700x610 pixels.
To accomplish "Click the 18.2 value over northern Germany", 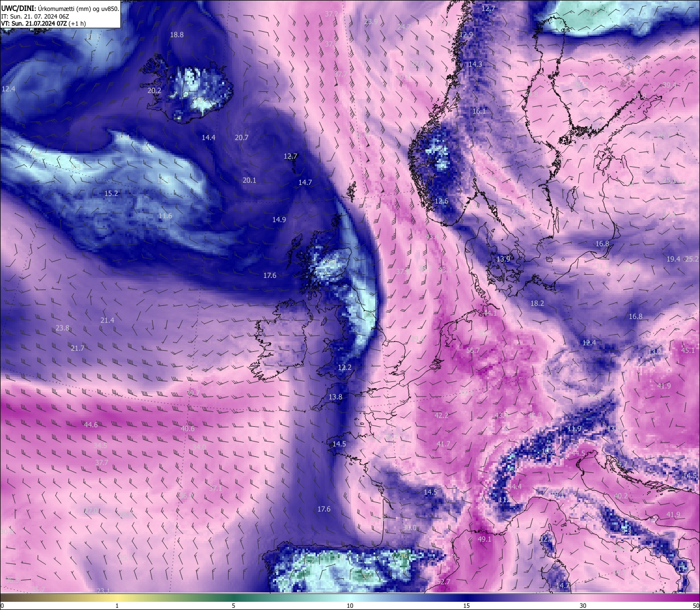I will click(x=537, y=303).
